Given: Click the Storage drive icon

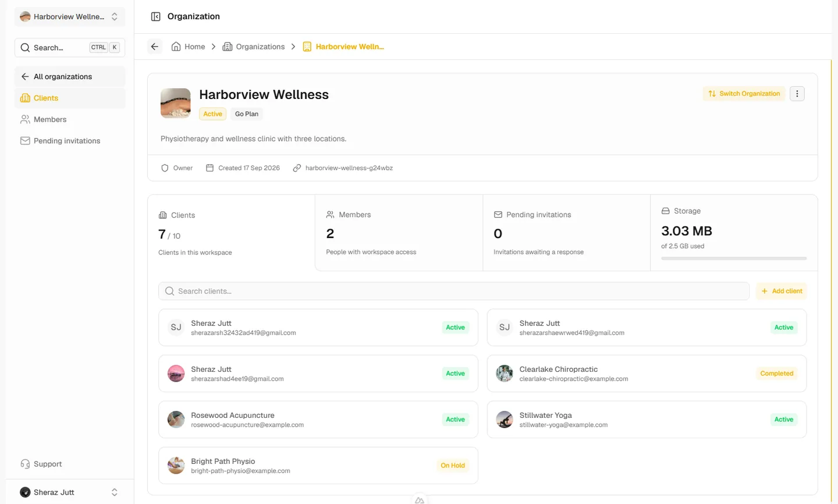Looking at the screenshot, I should pyautogui.click(x=666, y=211).
